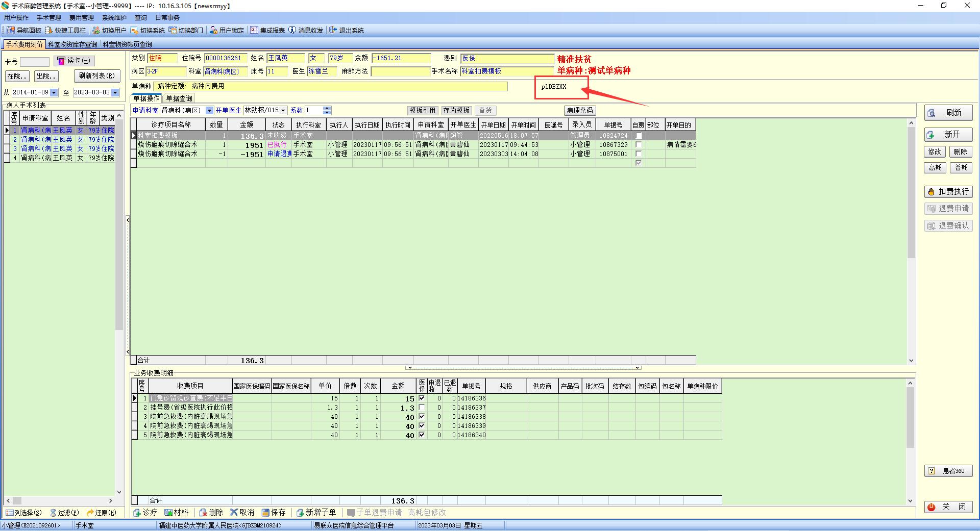Click the 保存 save disk icon

[265, 513]
